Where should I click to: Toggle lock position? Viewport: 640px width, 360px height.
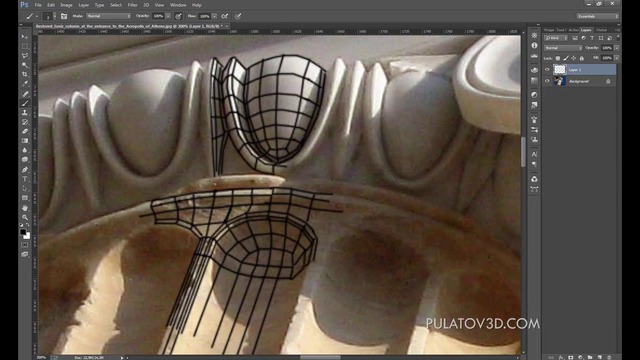click(573, 58)
